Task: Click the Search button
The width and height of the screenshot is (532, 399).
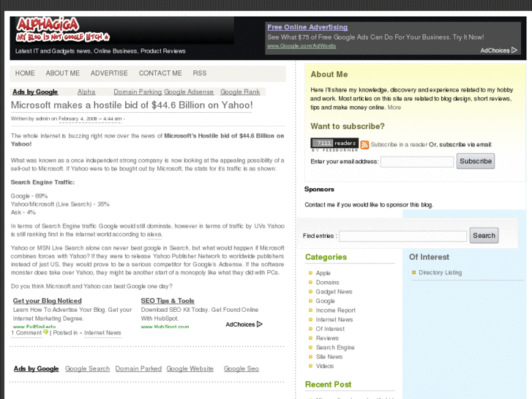Action: coord(484,235)
